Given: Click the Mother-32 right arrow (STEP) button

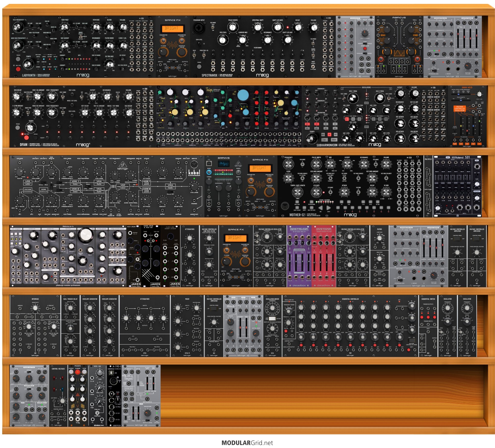Looking at the screenshot, I should point(329,208).
